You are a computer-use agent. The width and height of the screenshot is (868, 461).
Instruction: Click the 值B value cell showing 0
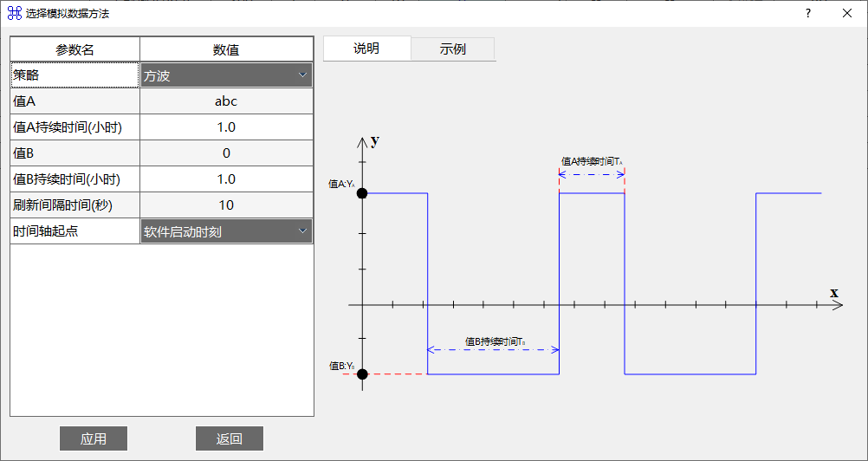pyautogui.click(x=226, y=153)
